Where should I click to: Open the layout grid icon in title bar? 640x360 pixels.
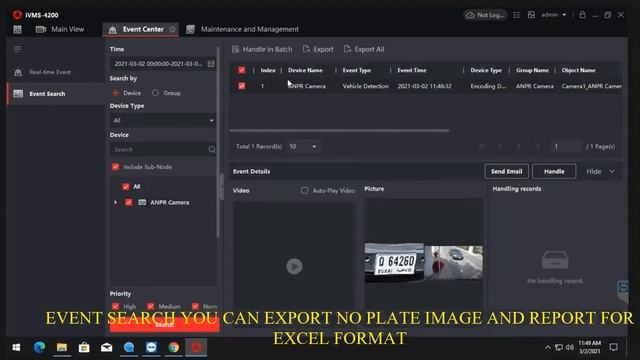[531, 15]
